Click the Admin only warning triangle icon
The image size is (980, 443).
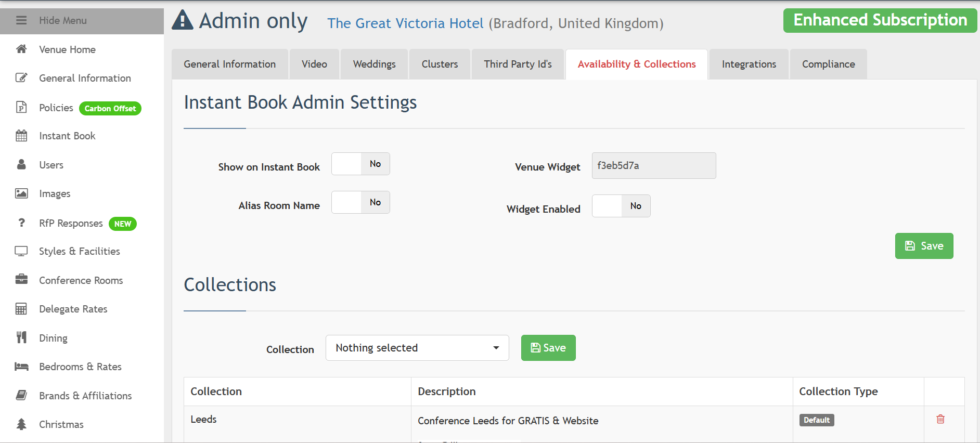click(183, 20)
